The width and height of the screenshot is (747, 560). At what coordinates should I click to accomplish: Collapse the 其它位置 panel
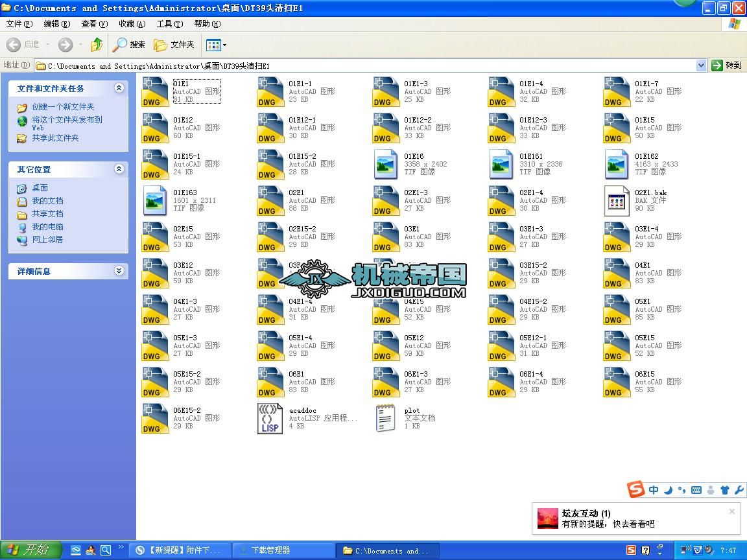tap(119, 169)
